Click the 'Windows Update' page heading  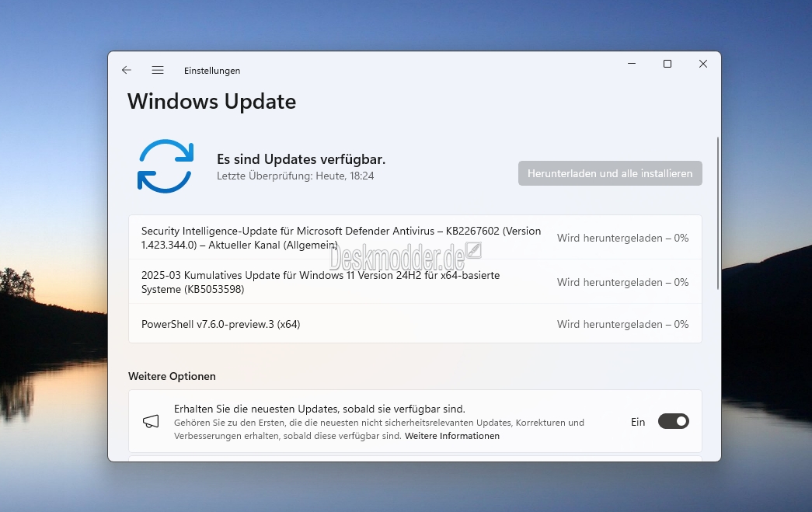(212, 102)
